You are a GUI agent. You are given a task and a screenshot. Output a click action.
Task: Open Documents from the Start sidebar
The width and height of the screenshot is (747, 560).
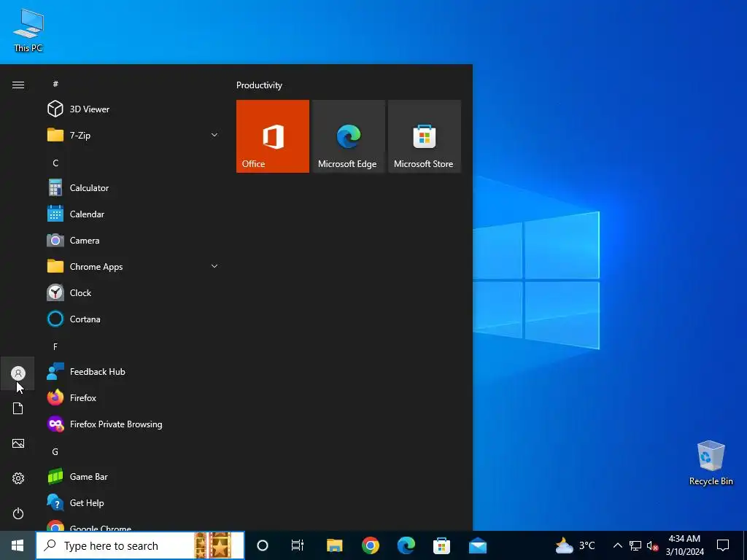(x=18, y=408)
